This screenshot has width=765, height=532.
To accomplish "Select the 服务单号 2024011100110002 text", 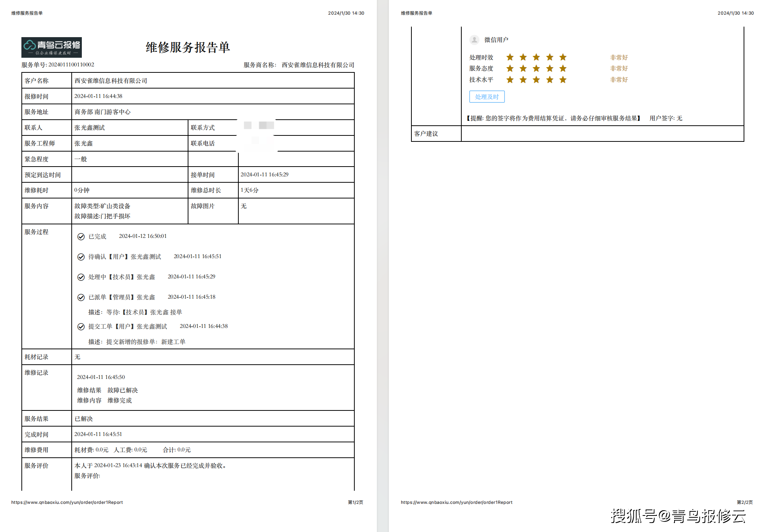I will pyautogui.click(x=58, y=65).
